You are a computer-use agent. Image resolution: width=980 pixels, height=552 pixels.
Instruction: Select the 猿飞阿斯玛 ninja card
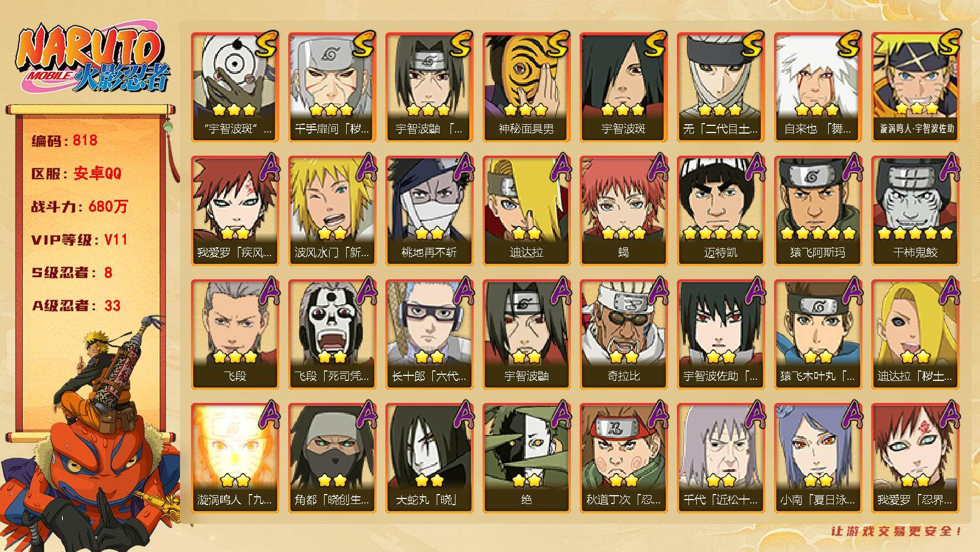pyautogui.click(x=818, y=210)
